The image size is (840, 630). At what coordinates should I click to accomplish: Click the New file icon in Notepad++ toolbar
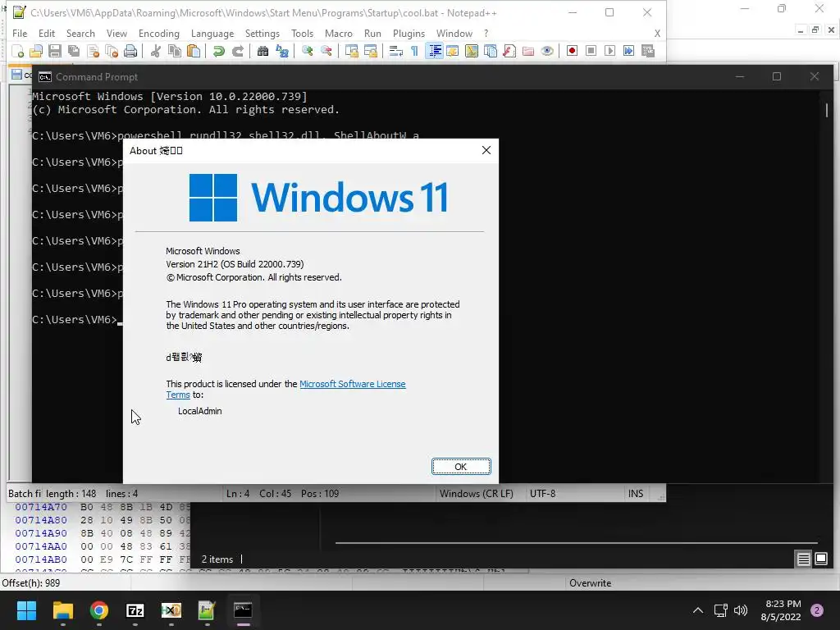(18, 51)
